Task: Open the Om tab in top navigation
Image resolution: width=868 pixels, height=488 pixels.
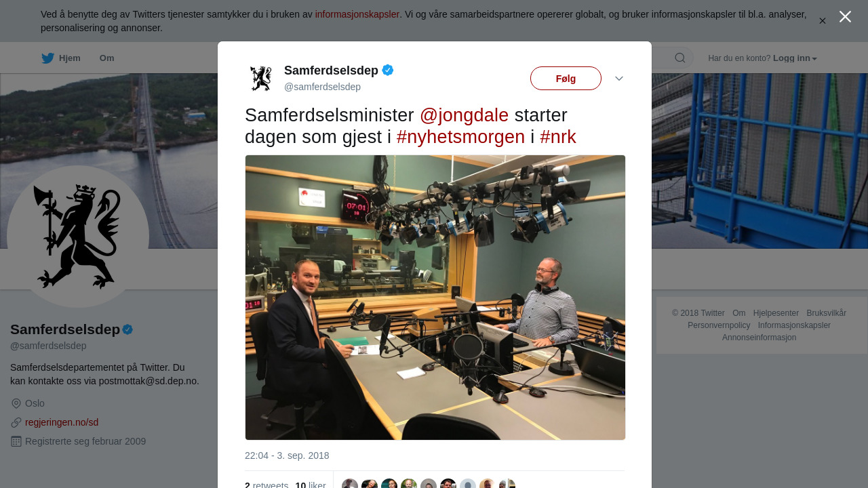Action: (x=107, y=58)
